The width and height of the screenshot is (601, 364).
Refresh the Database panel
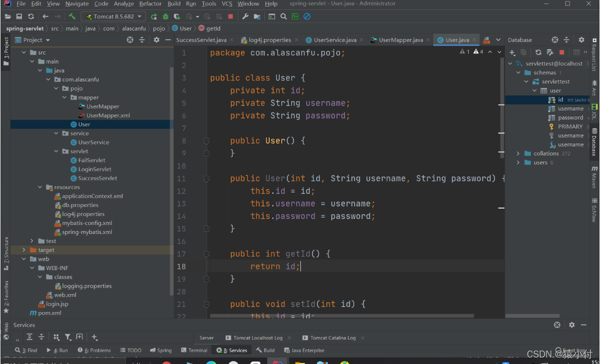coord(538,52)
